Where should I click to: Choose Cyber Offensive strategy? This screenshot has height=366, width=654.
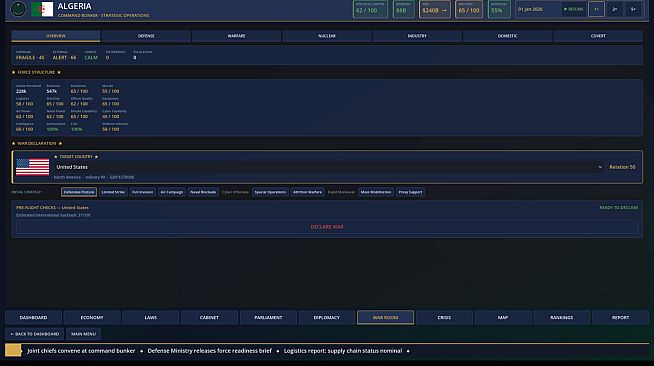coord(235,192)
